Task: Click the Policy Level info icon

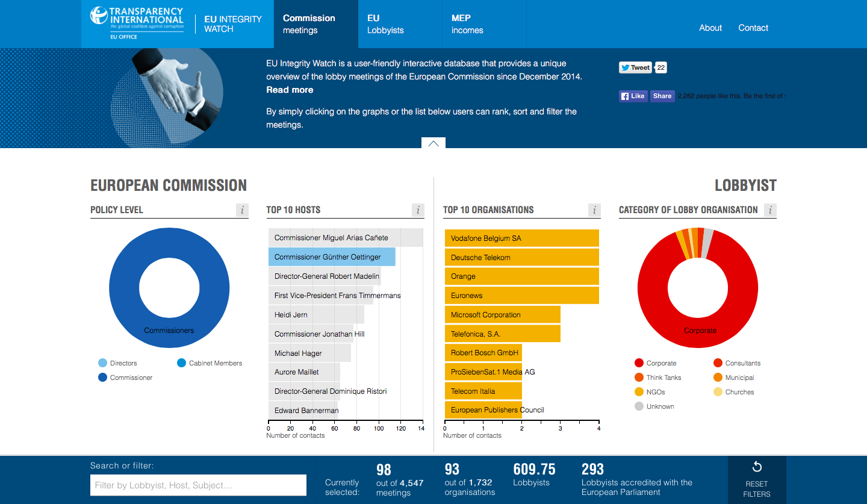Action: (x=242, y=210)
